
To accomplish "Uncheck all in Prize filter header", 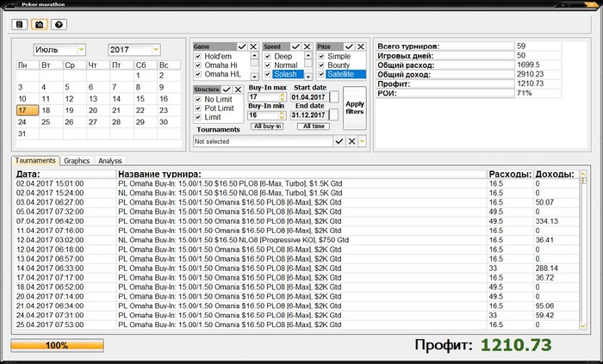I will point(361,46).
